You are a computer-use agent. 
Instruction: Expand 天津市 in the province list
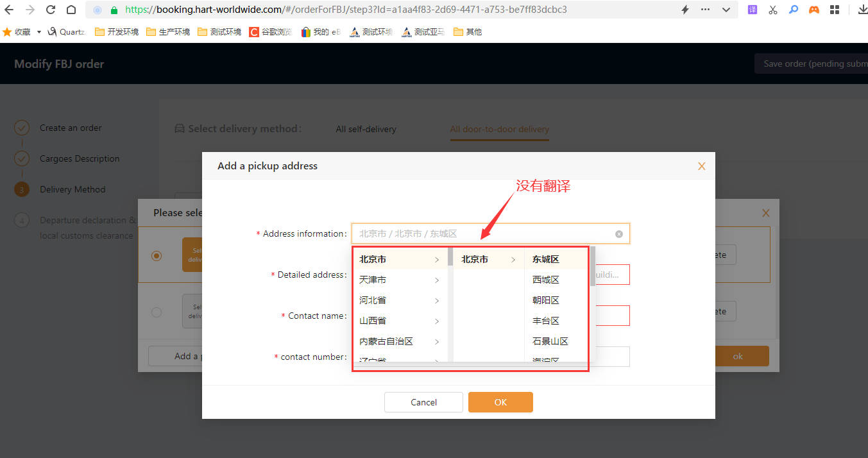point(399,280)
